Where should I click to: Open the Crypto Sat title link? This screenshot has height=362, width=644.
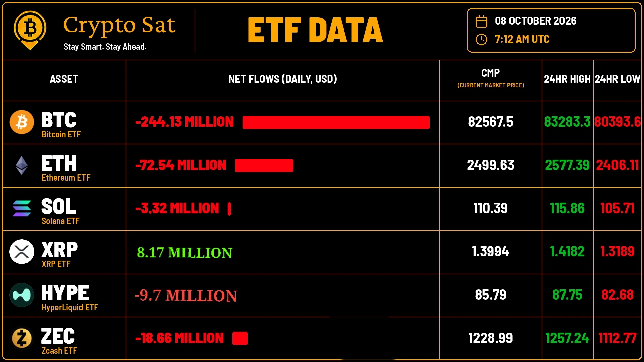coord(119,25)
